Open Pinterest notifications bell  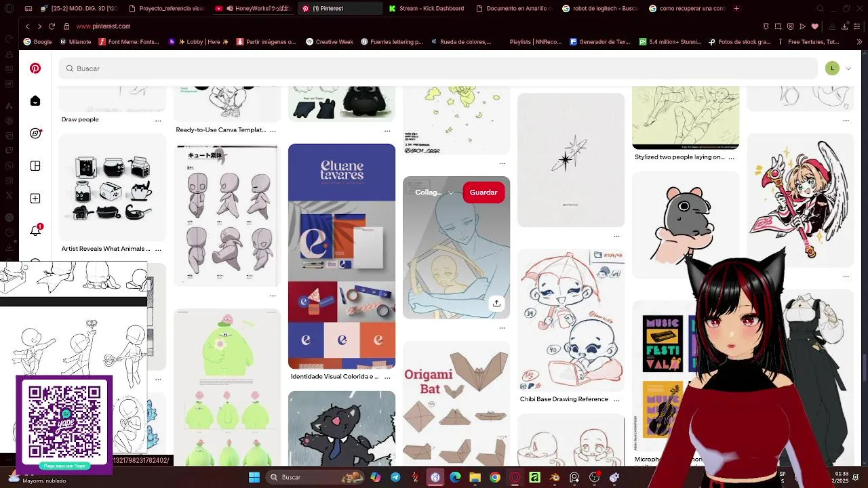[35, 230]
